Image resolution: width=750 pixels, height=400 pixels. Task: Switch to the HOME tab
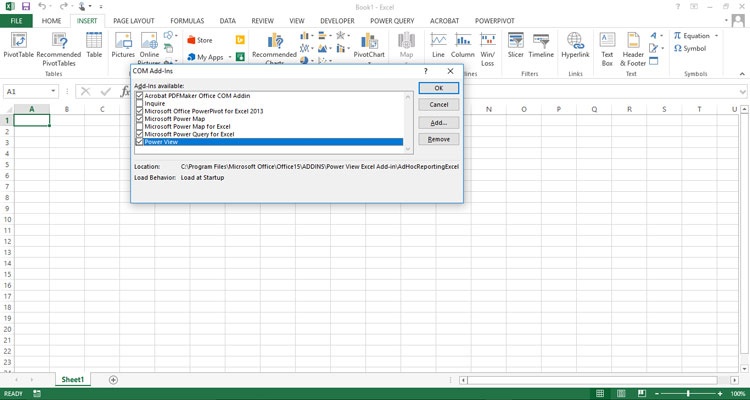pos(51,21)
